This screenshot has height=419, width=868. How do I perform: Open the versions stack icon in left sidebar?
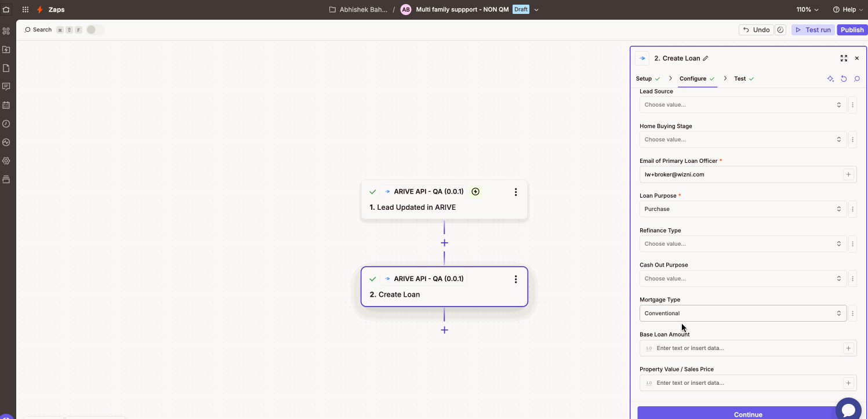6,179
